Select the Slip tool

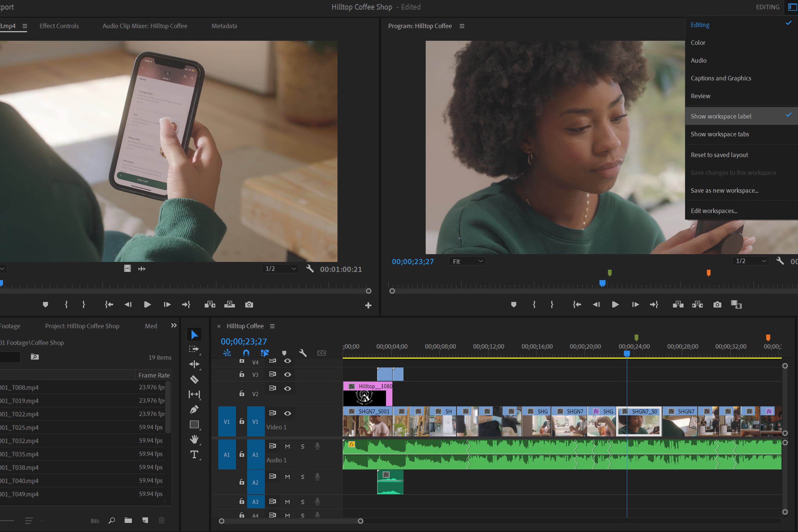(194, 394)
